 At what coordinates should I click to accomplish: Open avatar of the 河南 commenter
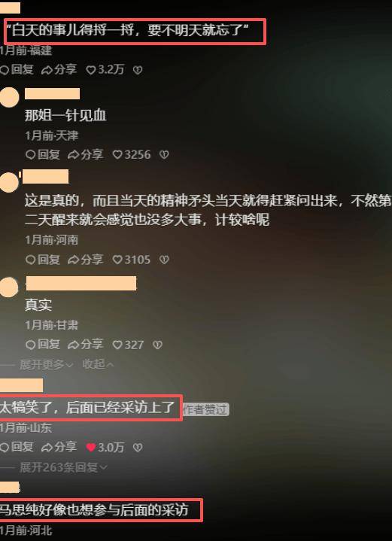coord(9,183)
